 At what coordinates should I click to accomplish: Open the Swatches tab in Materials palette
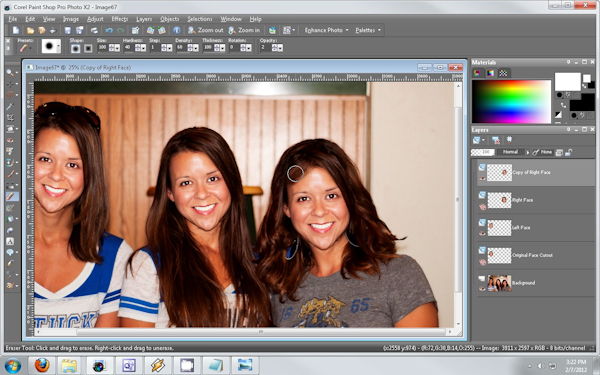coord(503,73)
